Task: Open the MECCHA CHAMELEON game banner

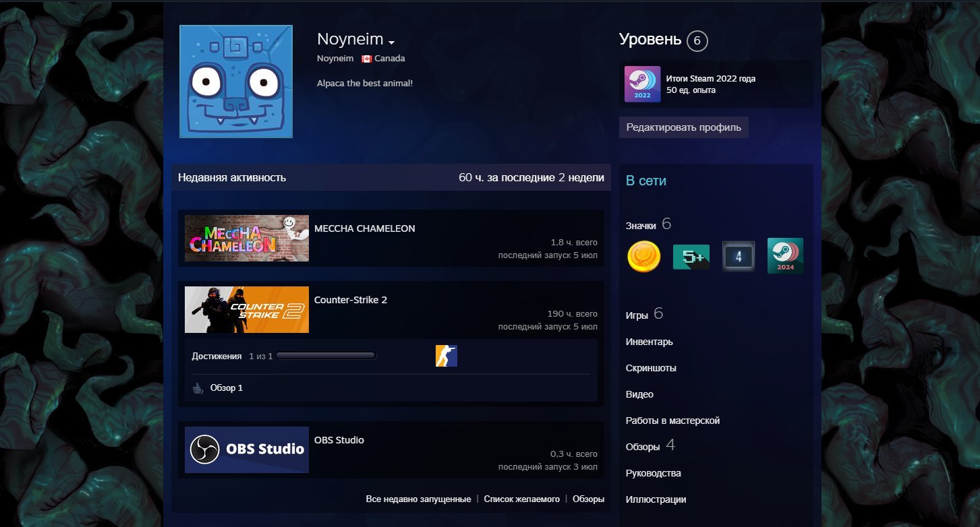Action: 247,238
